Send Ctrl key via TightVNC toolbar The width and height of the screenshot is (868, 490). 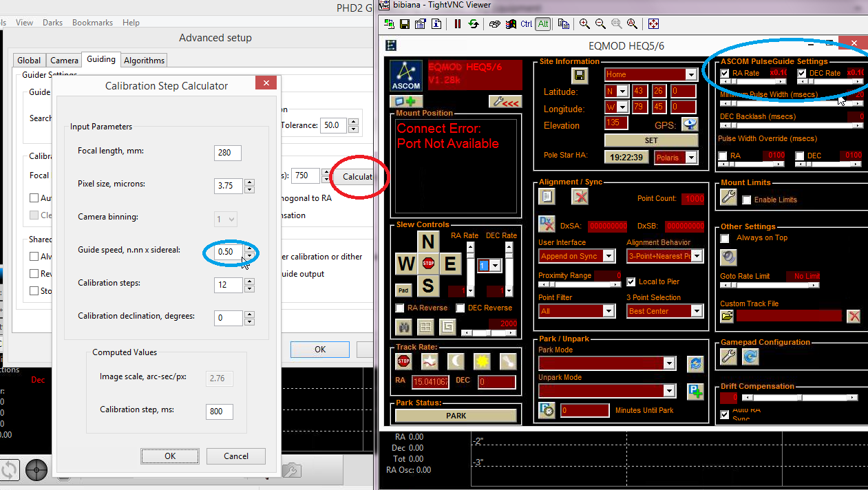[x=527, y=24]
